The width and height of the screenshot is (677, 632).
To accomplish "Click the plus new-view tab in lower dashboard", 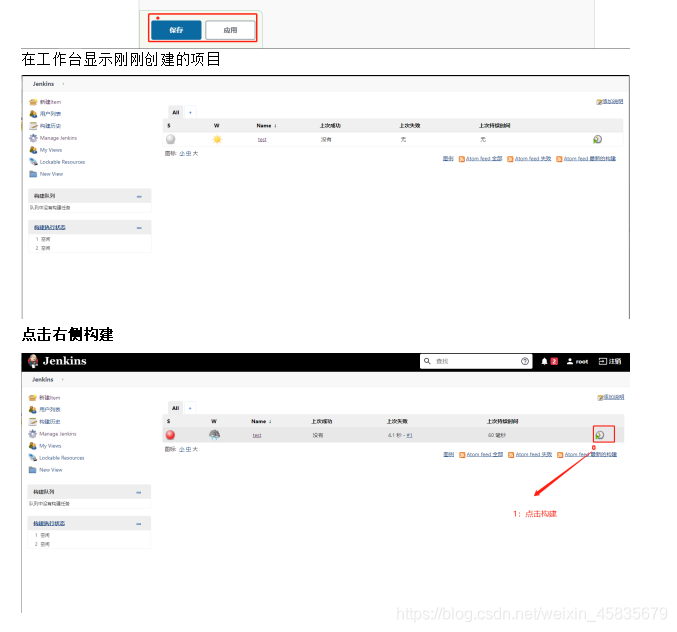I will pyautogui.click(x=190, y=408).
